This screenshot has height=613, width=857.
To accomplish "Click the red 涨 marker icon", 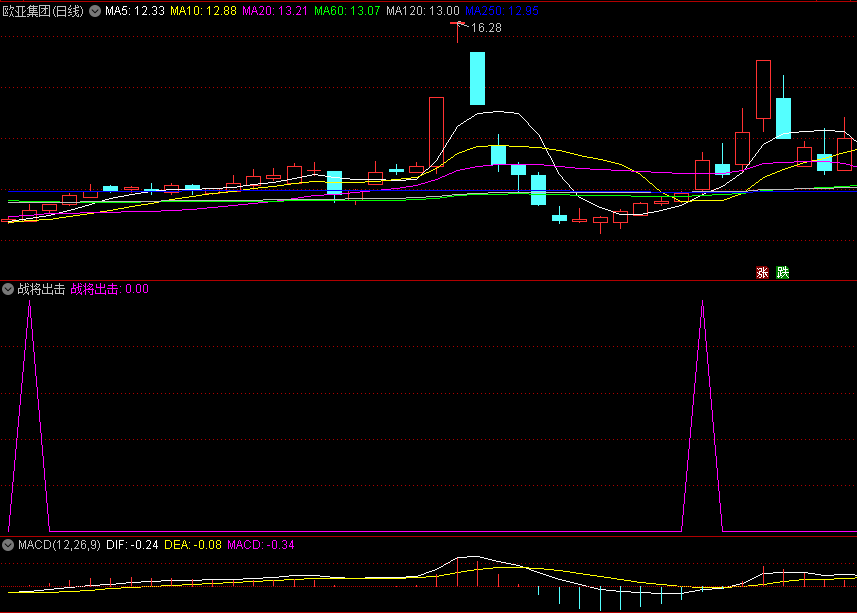I will 762,272.
